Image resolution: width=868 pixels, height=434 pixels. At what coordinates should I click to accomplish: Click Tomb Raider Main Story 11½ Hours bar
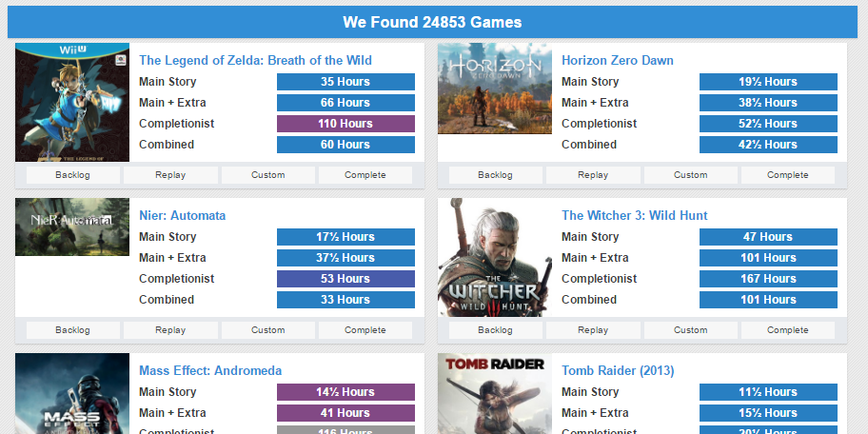pyautogui.click(x=768, y=392)
